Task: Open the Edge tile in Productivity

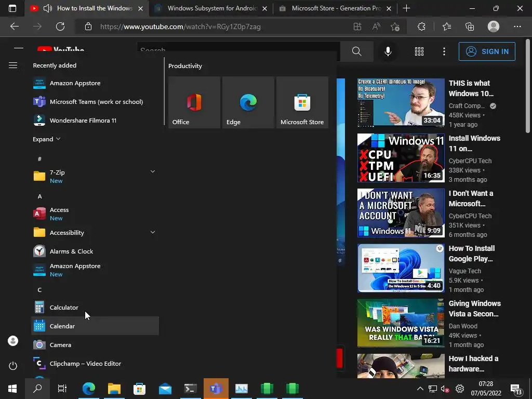Action: (x=248, y=102)
